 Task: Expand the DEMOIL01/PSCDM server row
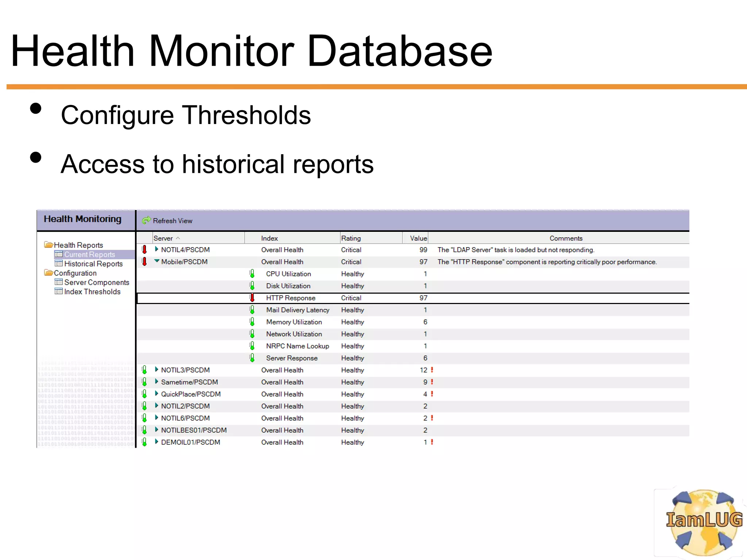(x=156, y=442)
